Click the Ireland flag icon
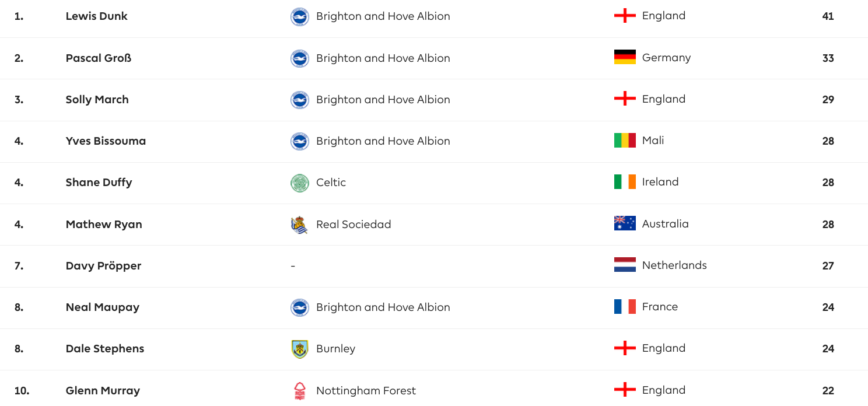Screen dimensions: 868x406 tap(625, 182)
